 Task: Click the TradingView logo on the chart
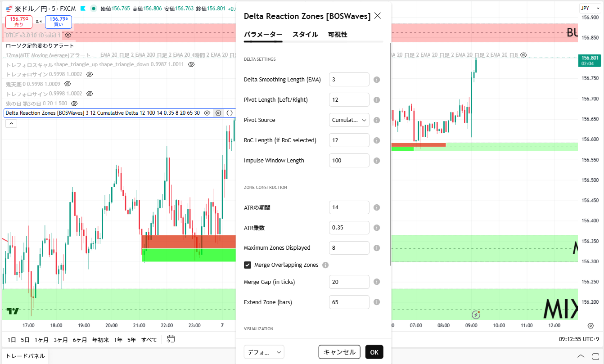[13, 311]
